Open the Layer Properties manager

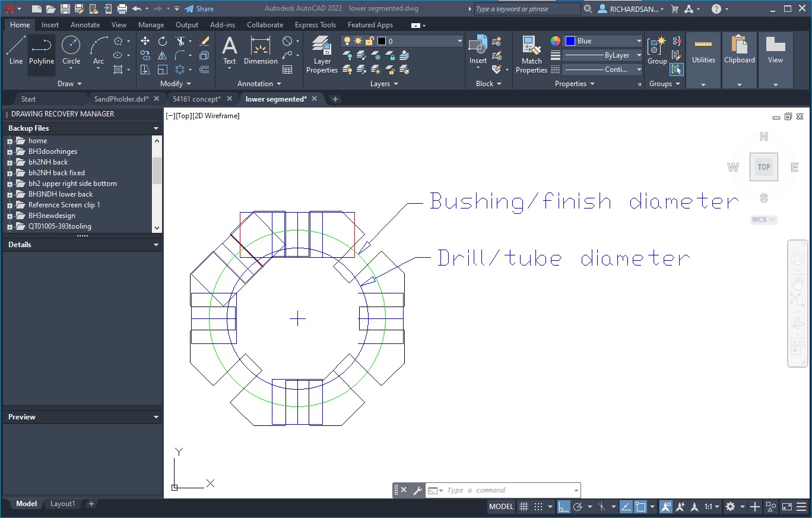pyautogui.click(x=322, y=55)
